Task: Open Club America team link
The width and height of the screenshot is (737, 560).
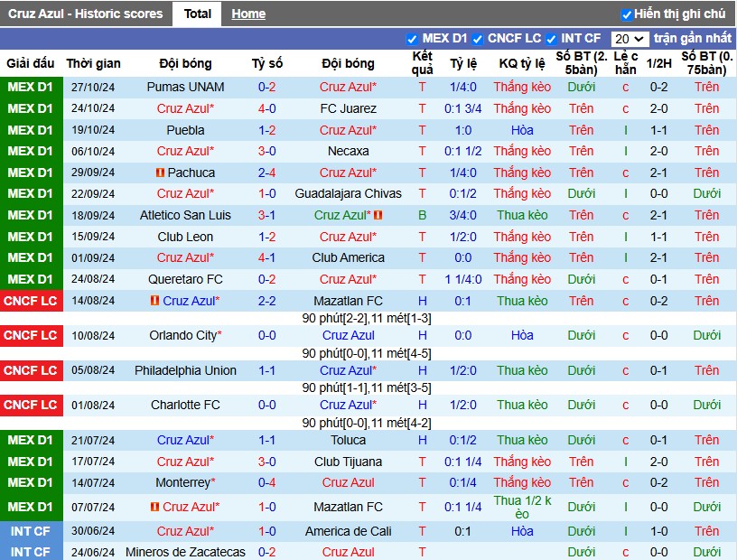Action: point(349,257)
